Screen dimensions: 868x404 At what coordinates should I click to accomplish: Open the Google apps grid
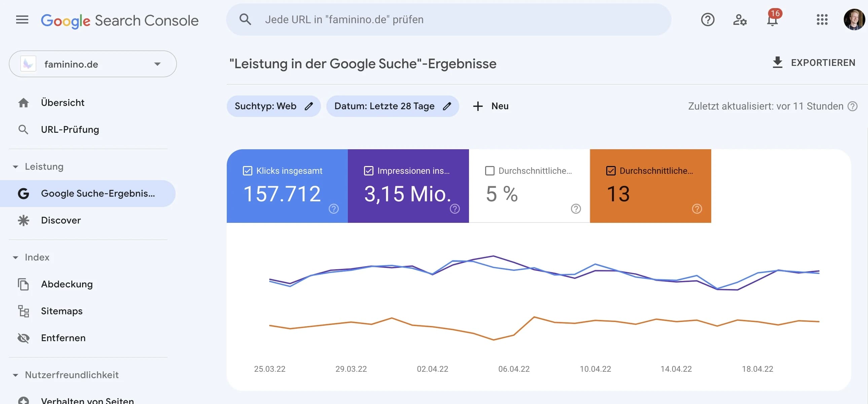pos(822,20)
